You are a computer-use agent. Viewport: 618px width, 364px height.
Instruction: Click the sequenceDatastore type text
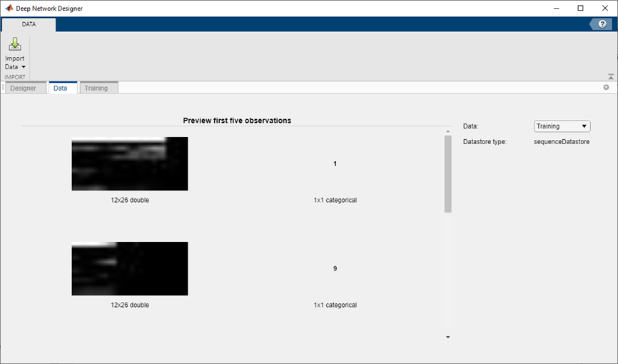pyautogui.click(x=562, y=141)
